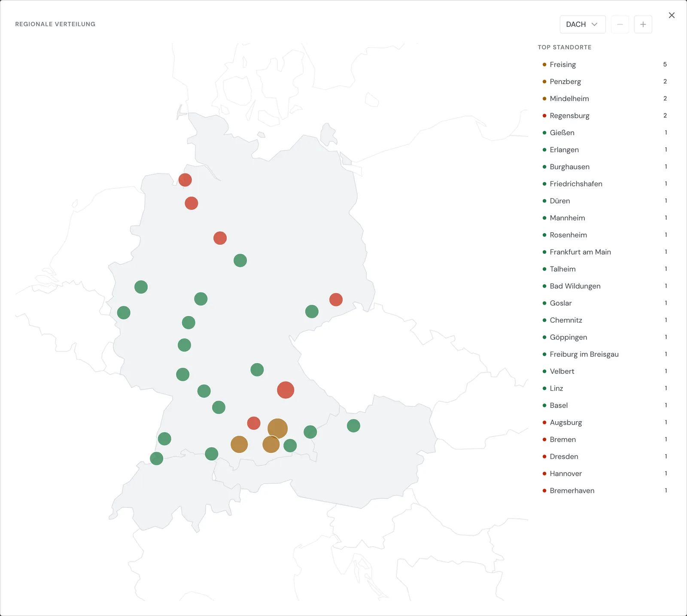The height and width of the screenshot is (616, 687).
Task: Click the large red Regensburg map marker
Action: coord(286,390)
